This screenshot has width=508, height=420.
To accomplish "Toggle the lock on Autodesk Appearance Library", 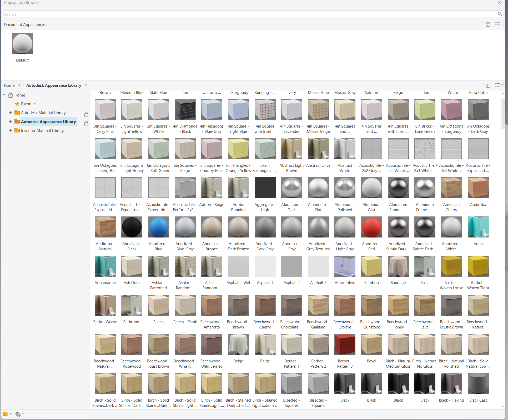I will 86,123.
